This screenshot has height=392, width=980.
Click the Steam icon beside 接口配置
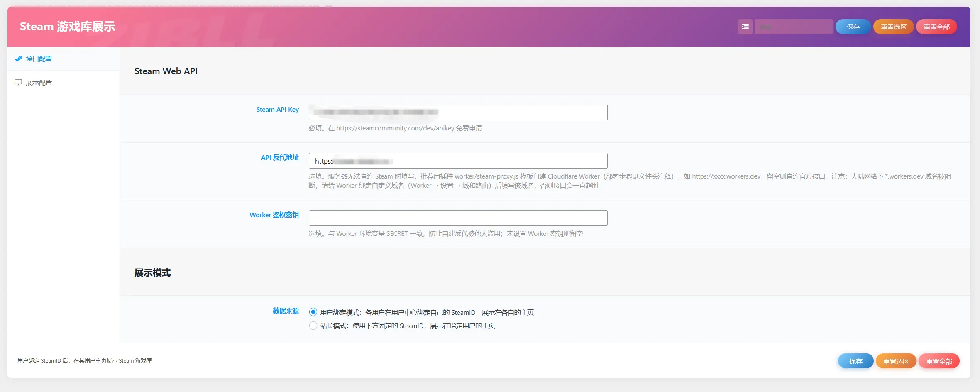pos(18,59)
